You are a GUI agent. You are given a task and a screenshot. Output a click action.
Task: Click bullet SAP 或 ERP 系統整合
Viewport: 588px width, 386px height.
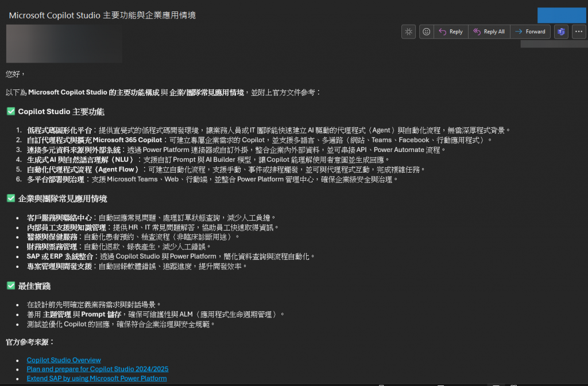171,256
